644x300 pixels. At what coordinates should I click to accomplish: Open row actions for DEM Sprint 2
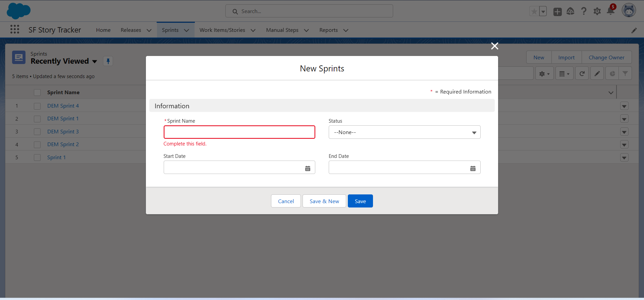click(624, 145)
